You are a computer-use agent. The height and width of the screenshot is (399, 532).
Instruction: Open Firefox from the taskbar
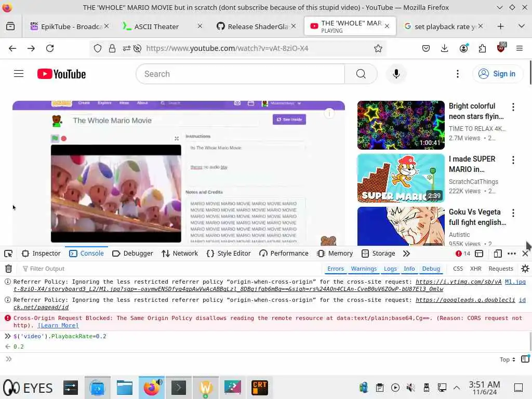[151, 388]
